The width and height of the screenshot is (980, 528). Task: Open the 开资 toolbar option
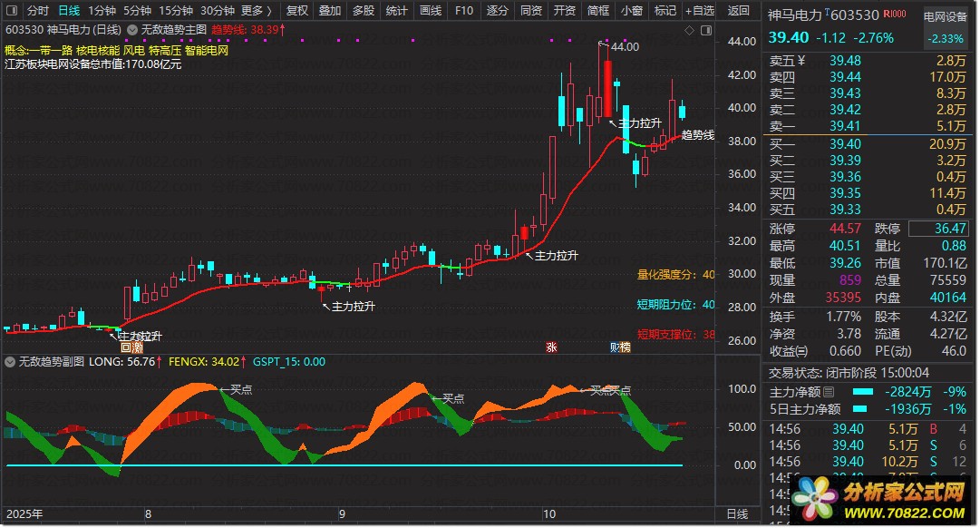565,11
